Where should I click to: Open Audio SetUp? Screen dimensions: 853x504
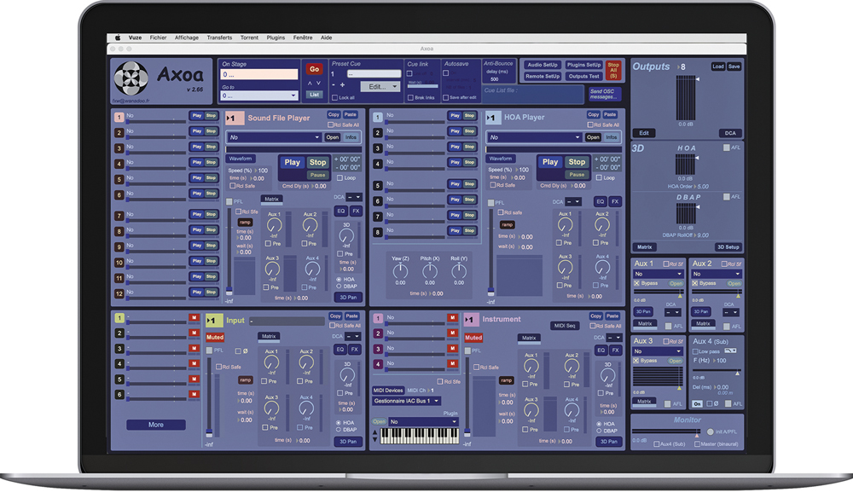(543, 65)
